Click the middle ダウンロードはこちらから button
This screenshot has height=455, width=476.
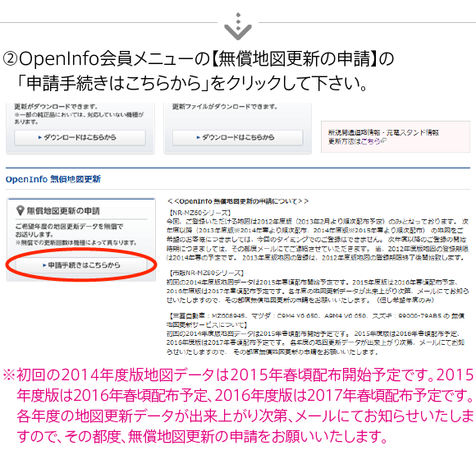238,138
